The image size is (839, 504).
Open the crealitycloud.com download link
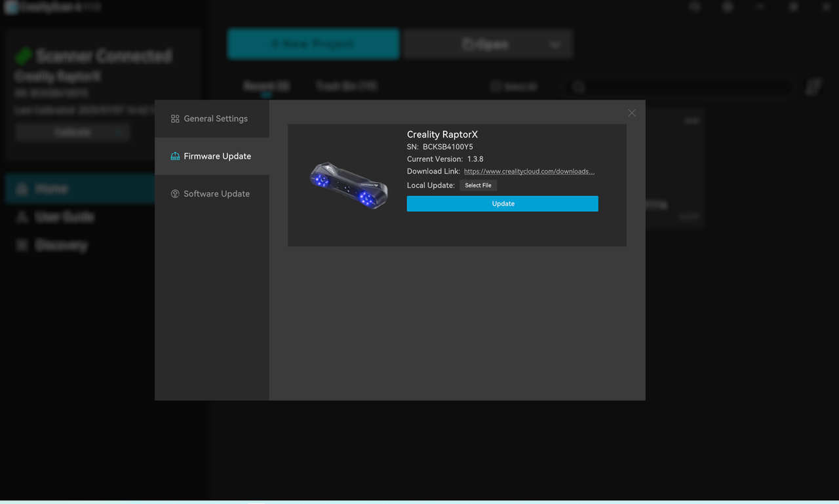coord(529,172)
